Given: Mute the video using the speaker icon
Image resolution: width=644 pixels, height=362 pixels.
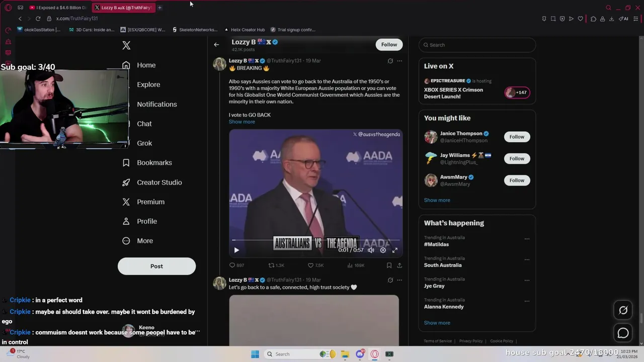Looking at the screenshot, I should 371,250.
